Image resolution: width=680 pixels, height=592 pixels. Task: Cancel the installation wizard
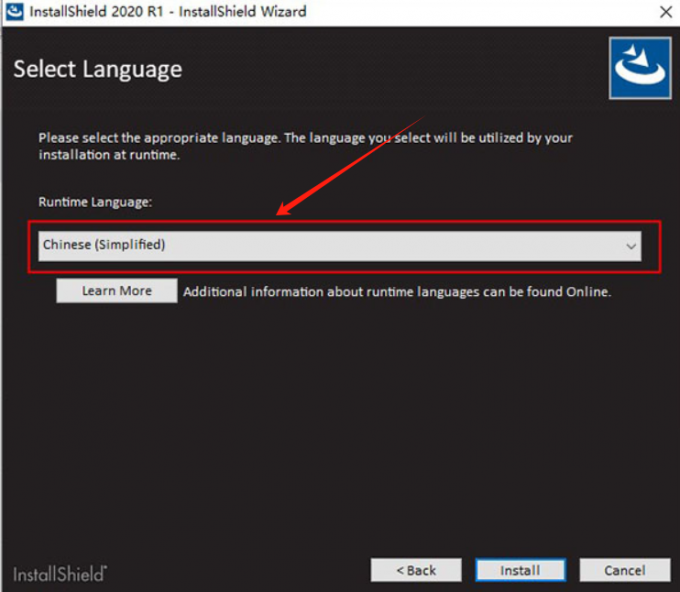[625, 570]
